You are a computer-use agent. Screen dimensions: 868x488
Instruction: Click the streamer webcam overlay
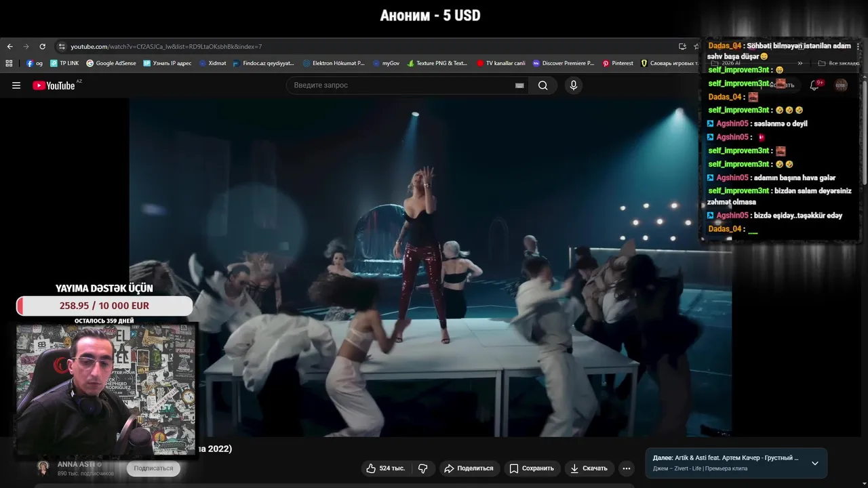(x=106, y=389)
